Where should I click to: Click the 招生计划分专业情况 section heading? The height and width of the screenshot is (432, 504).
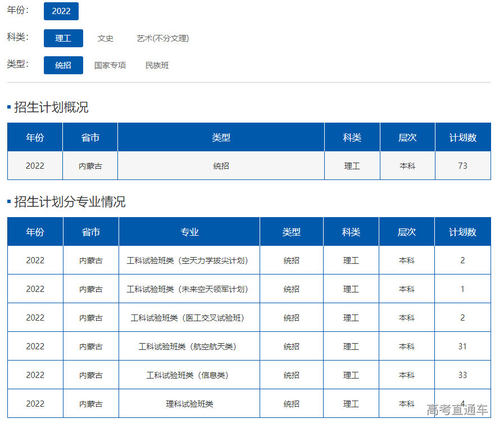coord(70,202)
